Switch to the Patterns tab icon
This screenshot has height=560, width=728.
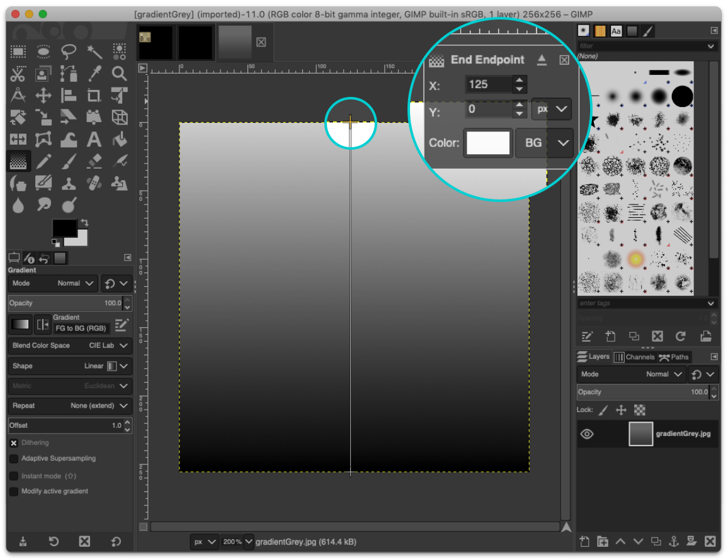click(x=600, y=31)
